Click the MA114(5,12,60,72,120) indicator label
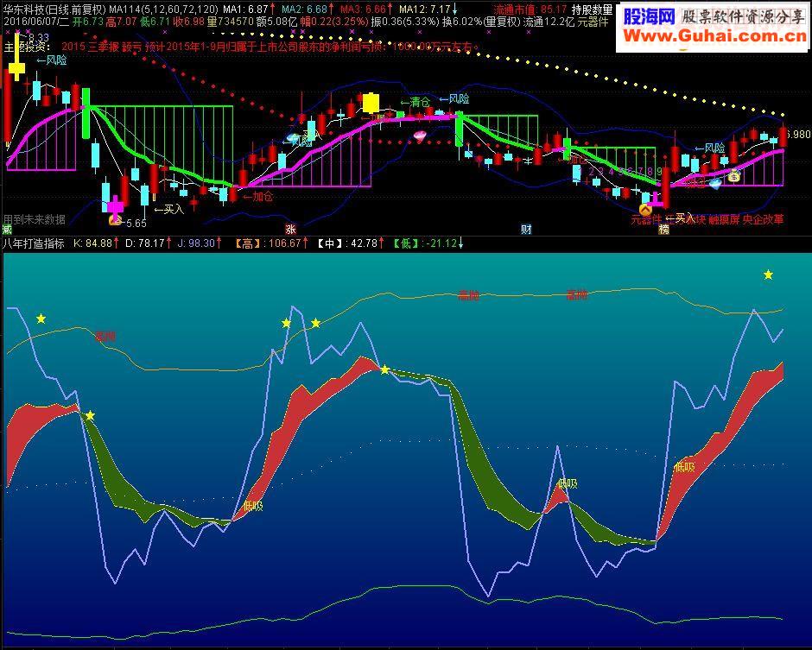The image size is (812, 650). pos(163,9)
